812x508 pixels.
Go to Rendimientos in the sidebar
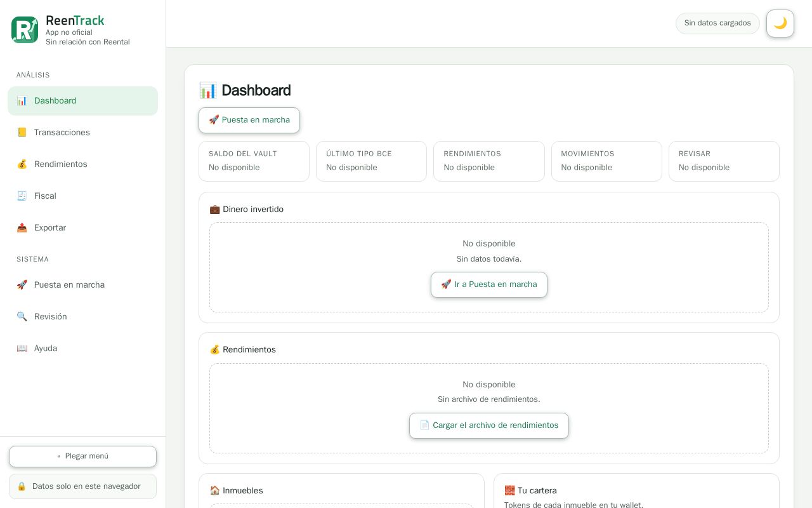point(82,164)
